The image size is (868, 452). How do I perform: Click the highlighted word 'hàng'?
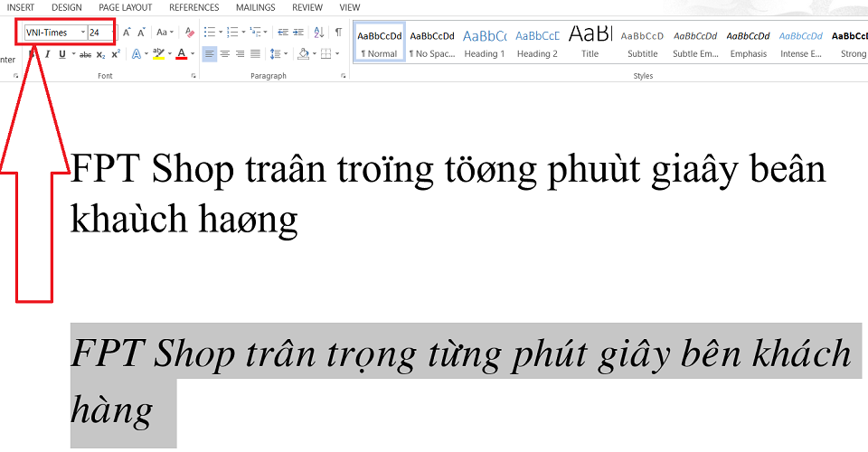[111, 411]
